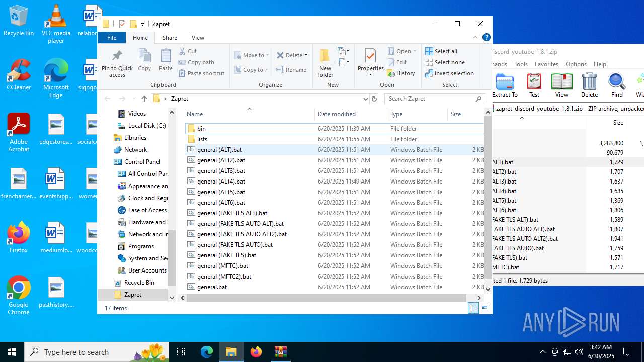The height and width of the screenshot is (362, 644).
Task: Click Select none
Action: (x=445, y=62)
